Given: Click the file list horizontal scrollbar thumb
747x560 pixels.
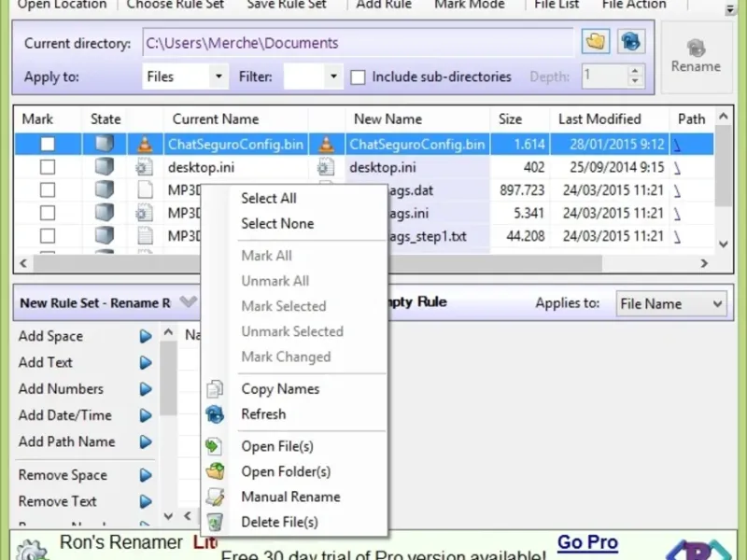Looking at the screenshot, I should point(317,263).
